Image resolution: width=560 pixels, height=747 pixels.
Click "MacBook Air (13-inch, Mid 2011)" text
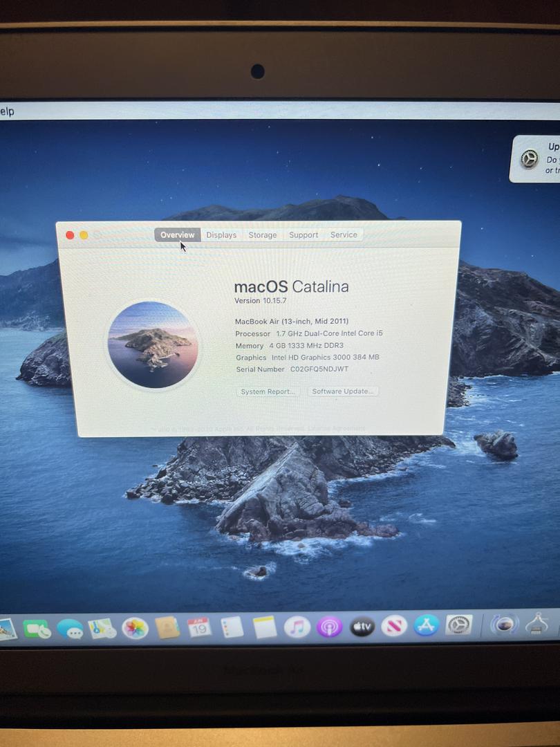tap(292, 321)
